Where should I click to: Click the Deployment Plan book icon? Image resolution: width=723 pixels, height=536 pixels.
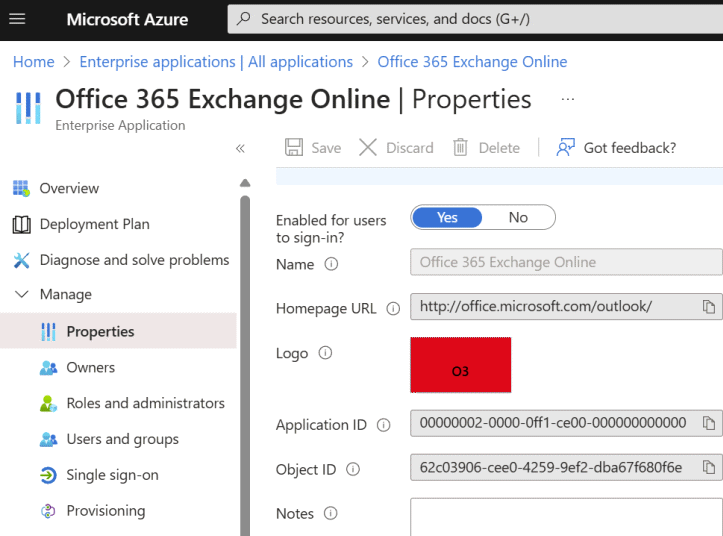click(21, 224)
